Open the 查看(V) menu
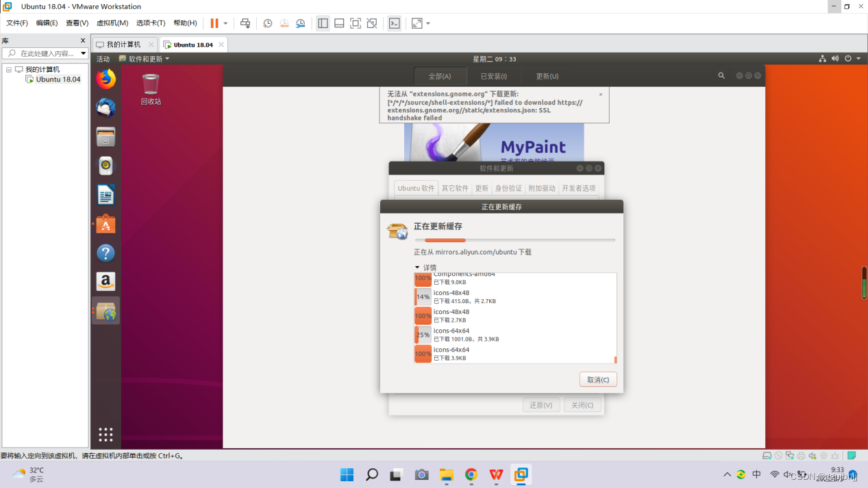 click(x=77, y=23)
